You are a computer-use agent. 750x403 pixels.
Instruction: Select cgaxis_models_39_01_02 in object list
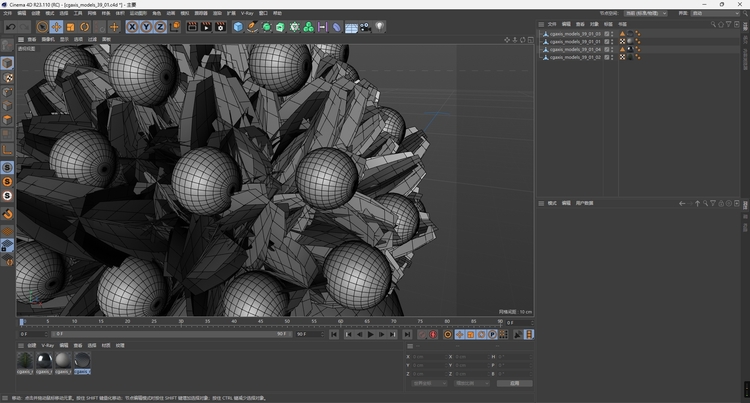(x=574, y=57)
